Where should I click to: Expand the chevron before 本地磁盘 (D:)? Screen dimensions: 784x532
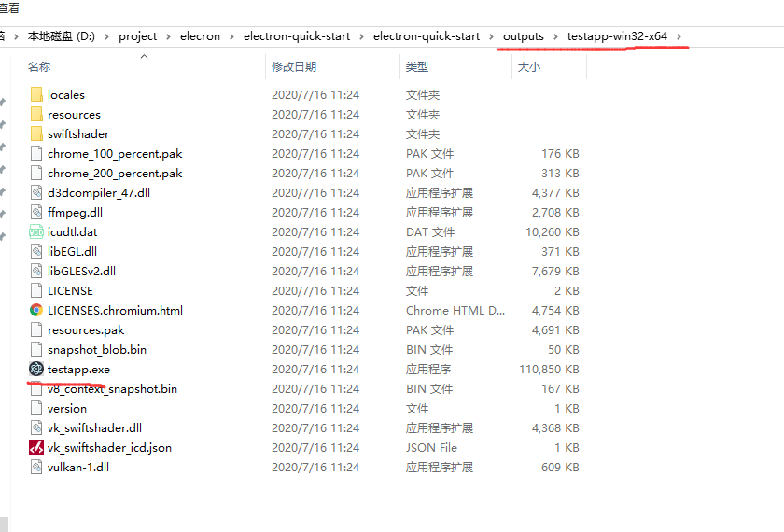[16, 36]
